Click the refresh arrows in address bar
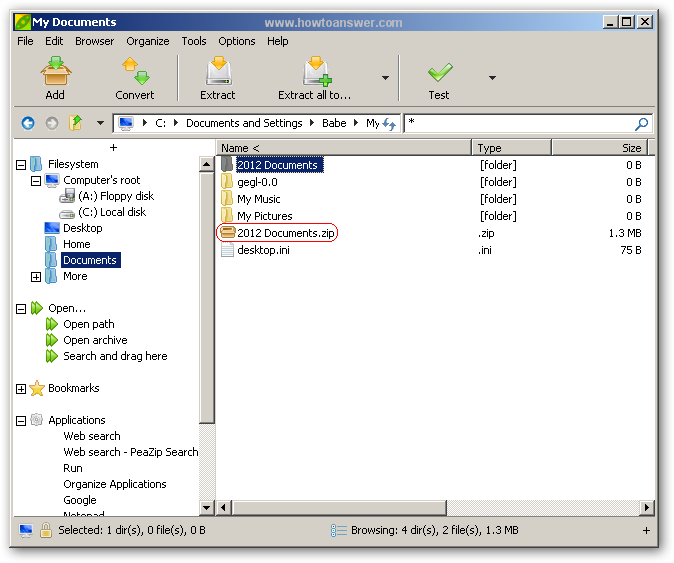Viewport: 674px width, 563px height. coord(389,124)
